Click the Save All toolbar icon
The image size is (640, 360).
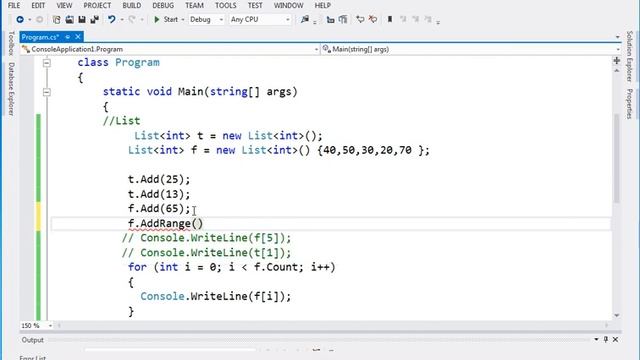click(95, 19)
